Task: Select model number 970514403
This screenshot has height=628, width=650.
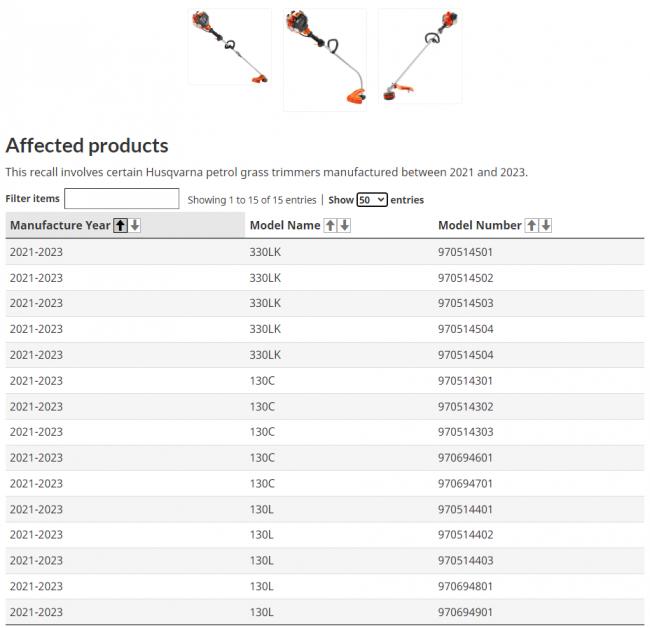Action: coord(466,560)
